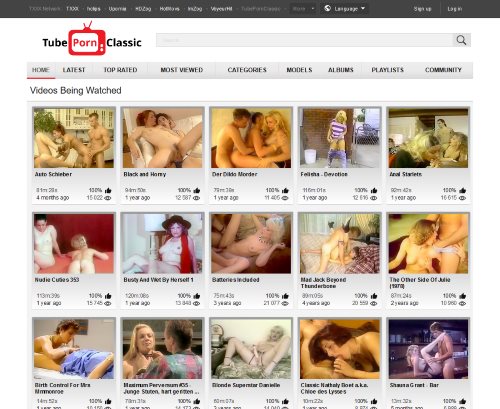Click thumbs-up icon under Auto Schieber
The width and height of the screenshot is (500, 409).
click(108, 191)
